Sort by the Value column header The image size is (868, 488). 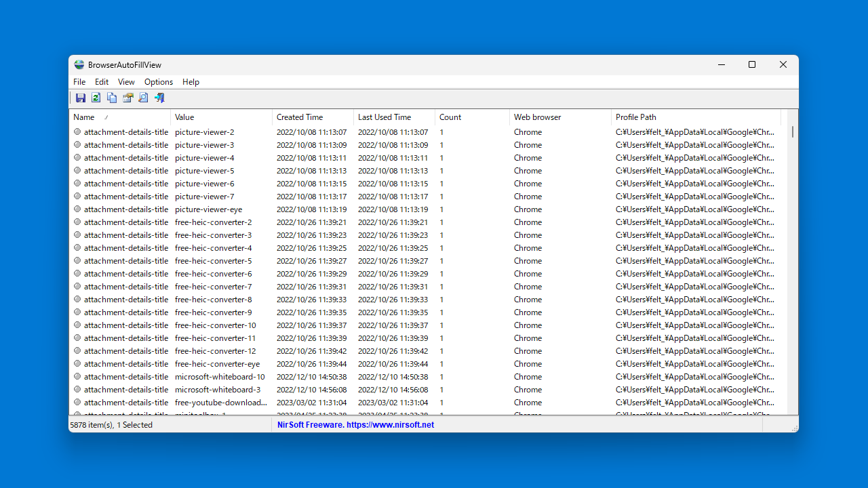tap(221, 117)
